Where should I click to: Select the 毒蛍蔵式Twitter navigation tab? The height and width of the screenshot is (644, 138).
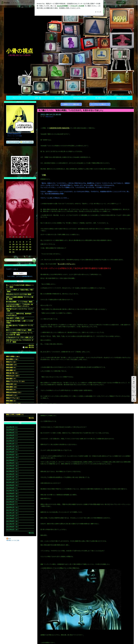pyautogui.click(x=122, y=98)
